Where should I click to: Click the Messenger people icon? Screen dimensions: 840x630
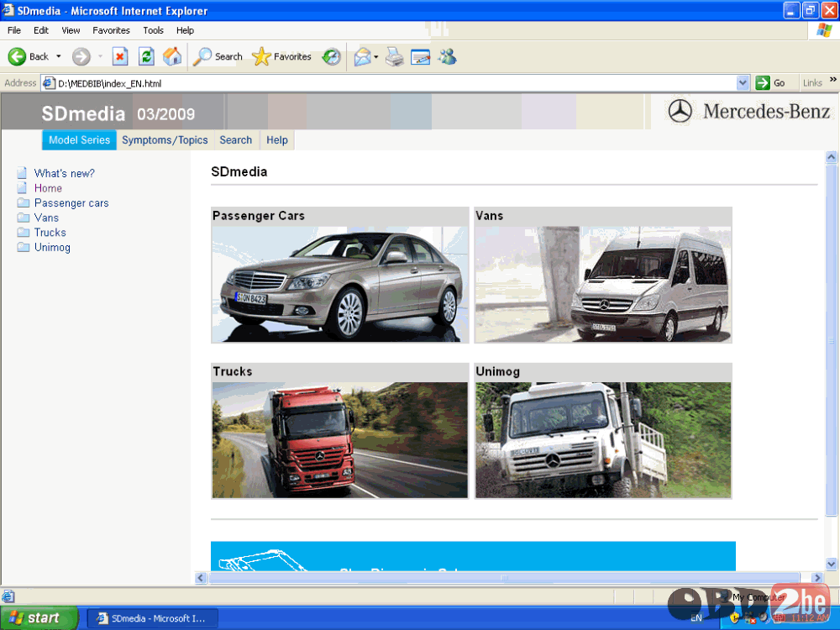tap(448, 56)
